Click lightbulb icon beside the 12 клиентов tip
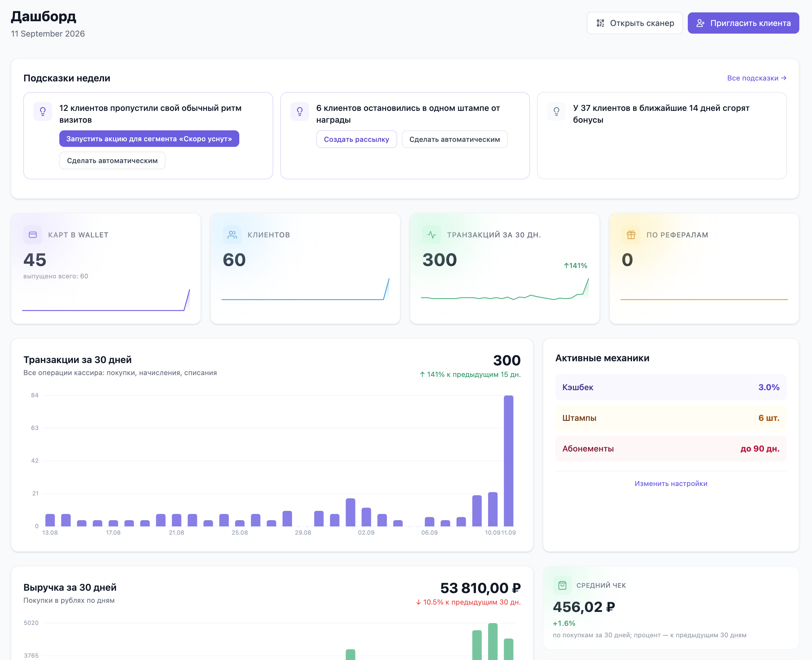The width and height of the screenshot is (812, 660). 43,111
